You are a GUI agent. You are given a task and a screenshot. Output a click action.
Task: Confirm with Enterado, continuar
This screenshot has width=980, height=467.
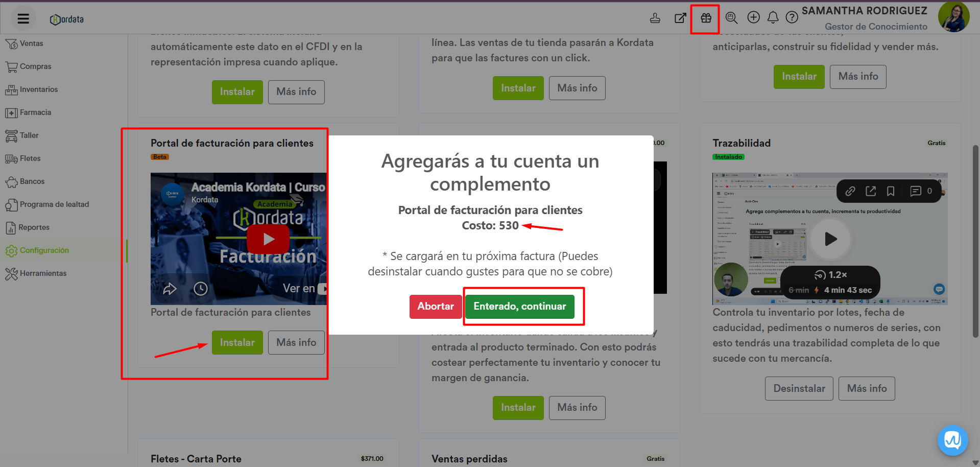coord(520,307)
